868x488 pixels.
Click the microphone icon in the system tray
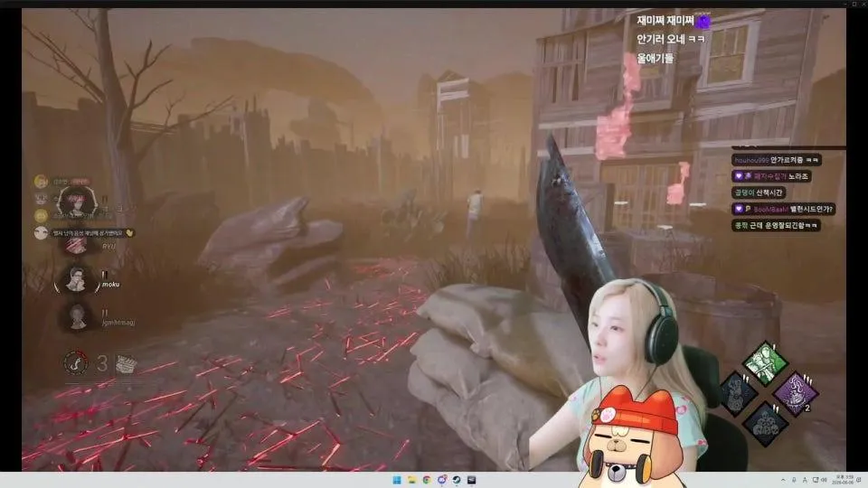pos(794,480)
